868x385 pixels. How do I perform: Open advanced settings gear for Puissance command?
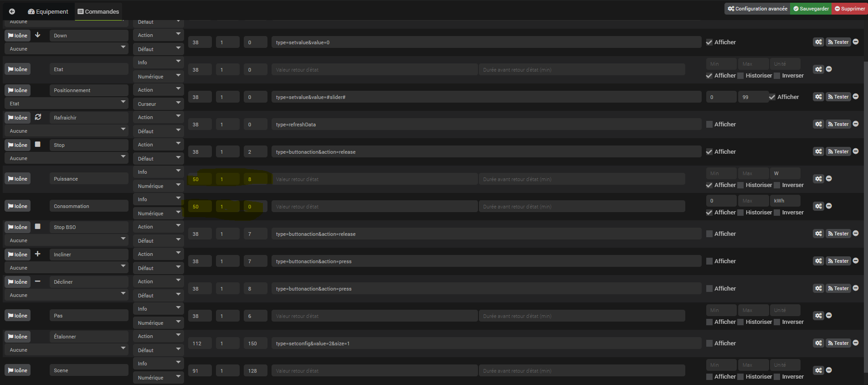pyautogui.click(x=819, y=179)
